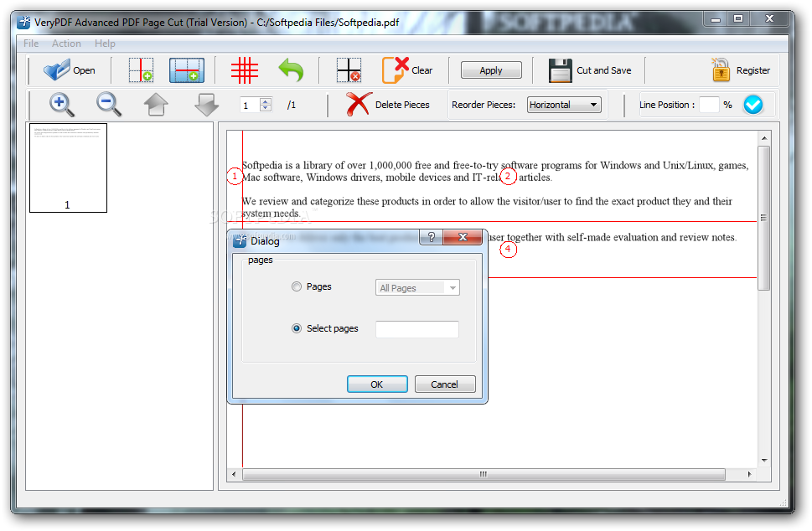812x531 pixels.
Task: Click the dialog help question mark
Action: tap(431, 237)
